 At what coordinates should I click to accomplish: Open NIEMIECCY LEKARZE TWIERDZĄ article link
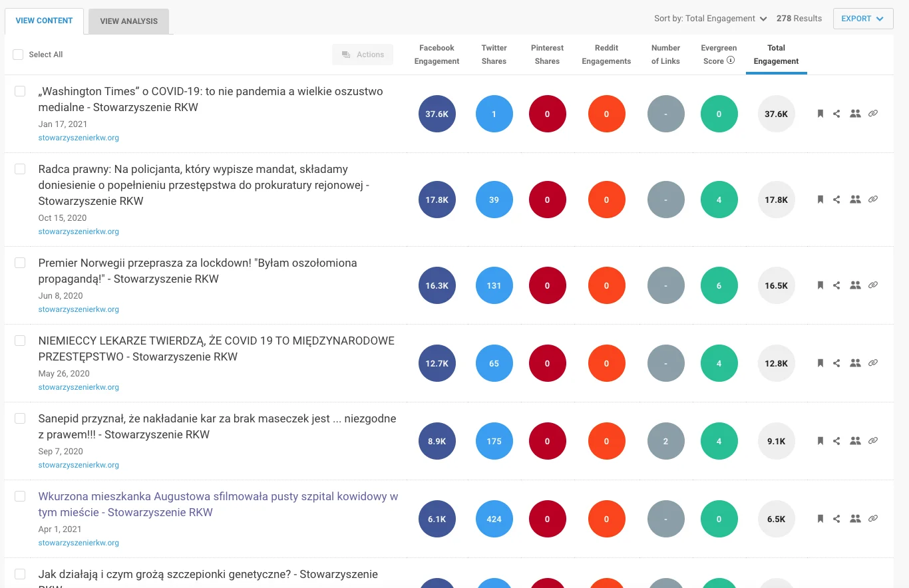(216, 349)
